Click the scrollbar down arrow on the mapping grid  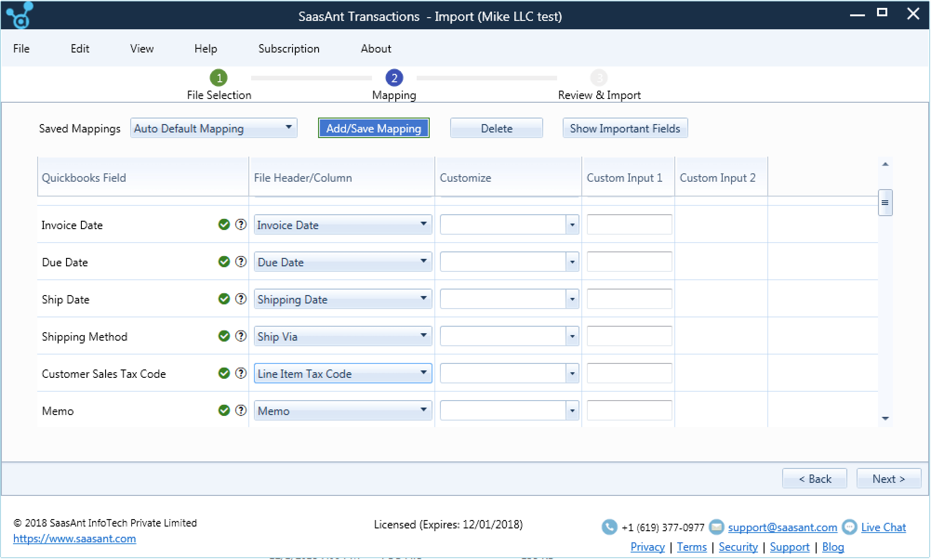pyautogui.click(x=886, y=418)
